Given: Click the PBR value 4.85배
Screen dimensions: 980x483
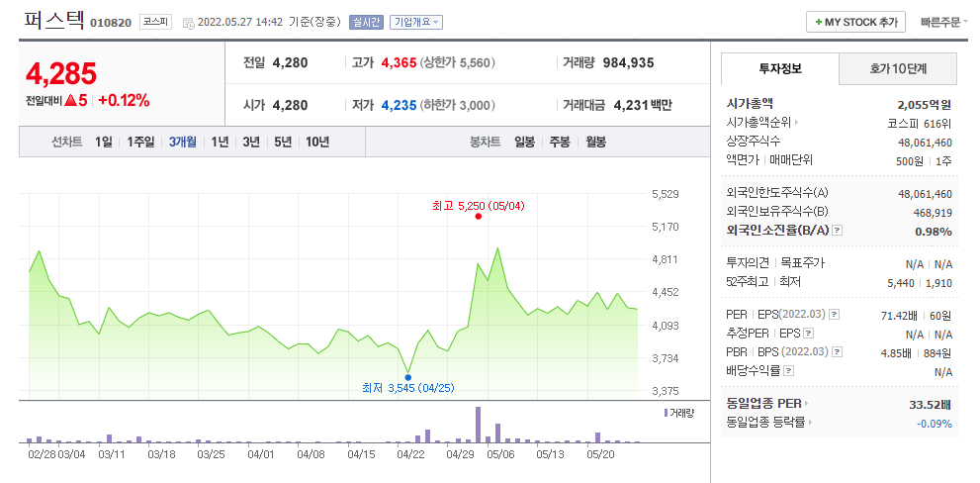Looking at the screenshot, I should pyautogui.click(x=896, y=353).
